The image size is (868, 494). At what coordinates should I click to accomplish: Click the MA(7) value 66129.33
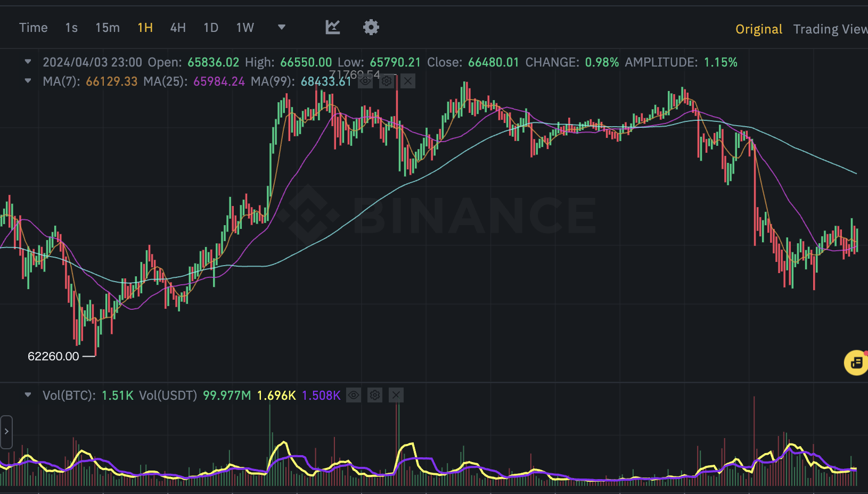click(x=112, y=81)
